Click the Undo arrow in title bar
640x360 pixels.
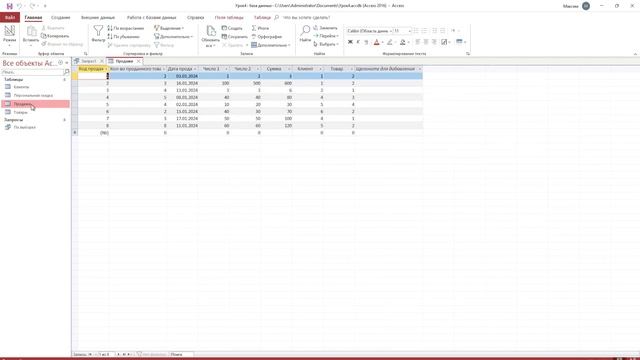[19, 6]
